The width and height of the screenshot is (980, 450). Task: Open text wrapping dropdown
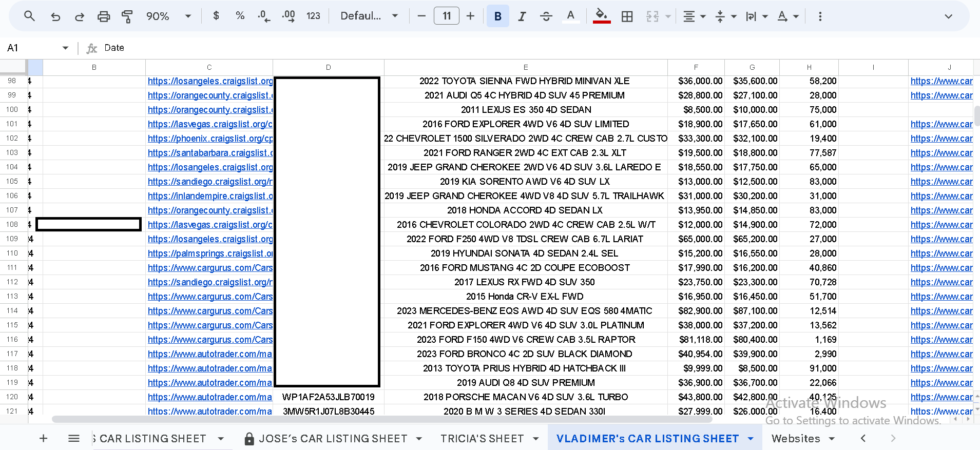tap(757, 16)
